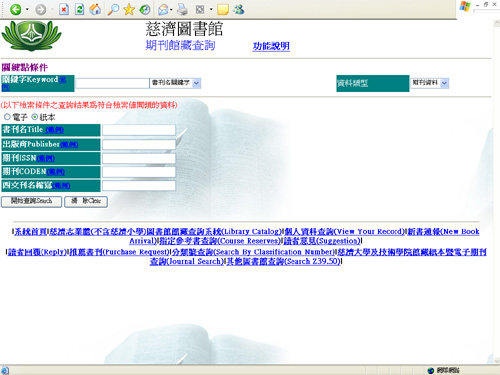Open the Back button history arrow

27,9
